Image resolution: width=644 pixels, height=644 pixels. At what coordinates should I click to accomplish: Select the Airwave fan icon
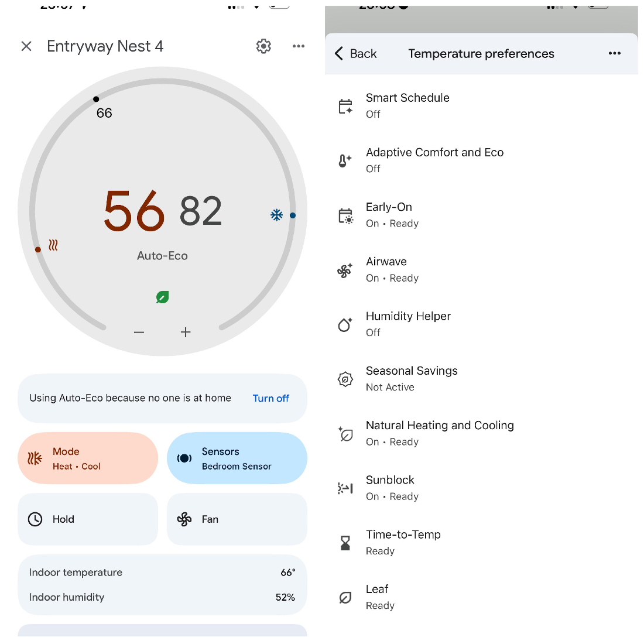(345, 270)
